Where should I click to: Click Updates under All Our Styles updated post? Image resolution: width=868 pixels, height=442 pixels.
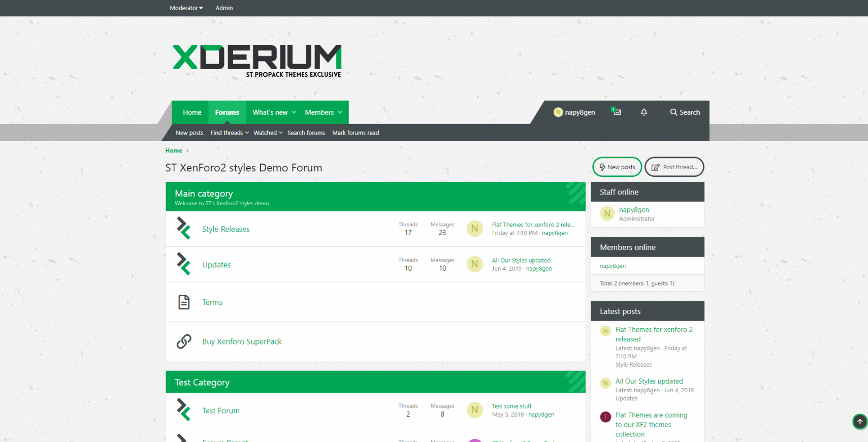point(626,398)
